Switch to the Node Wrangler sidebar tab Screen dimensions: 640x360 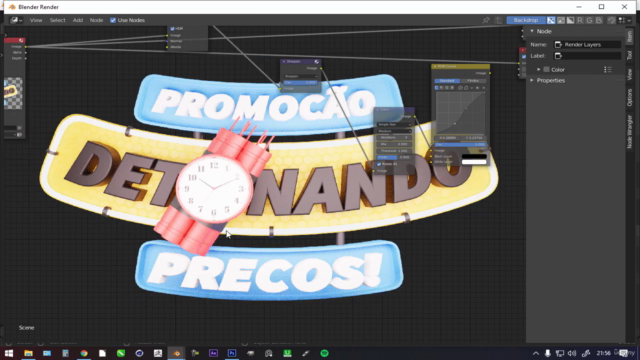[629, 131]
